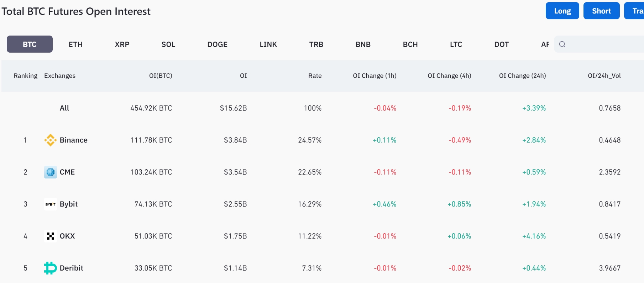Sort by OI Change (24h) column header
This screenshot has height=283, width=644.
point(522,76)
